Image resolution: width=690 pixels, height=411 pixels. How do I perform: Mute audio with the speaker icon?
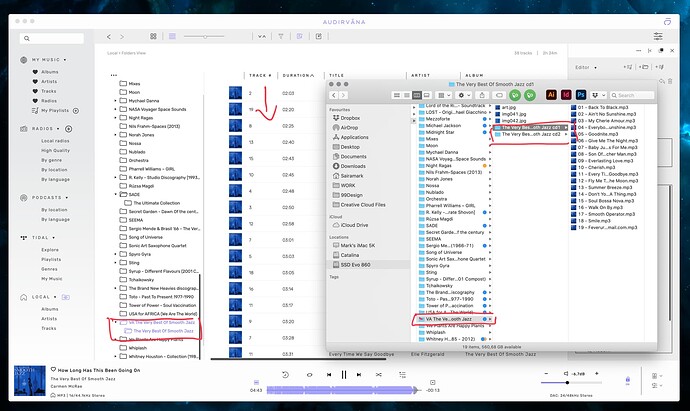coord(566,374)
